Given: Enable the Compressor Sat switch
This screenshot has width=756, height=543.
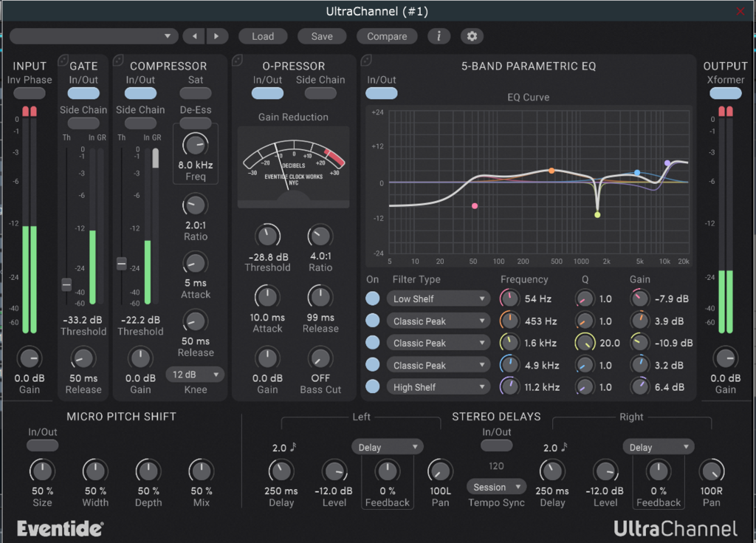Looking at the screenshot, I should pos(195,93).
